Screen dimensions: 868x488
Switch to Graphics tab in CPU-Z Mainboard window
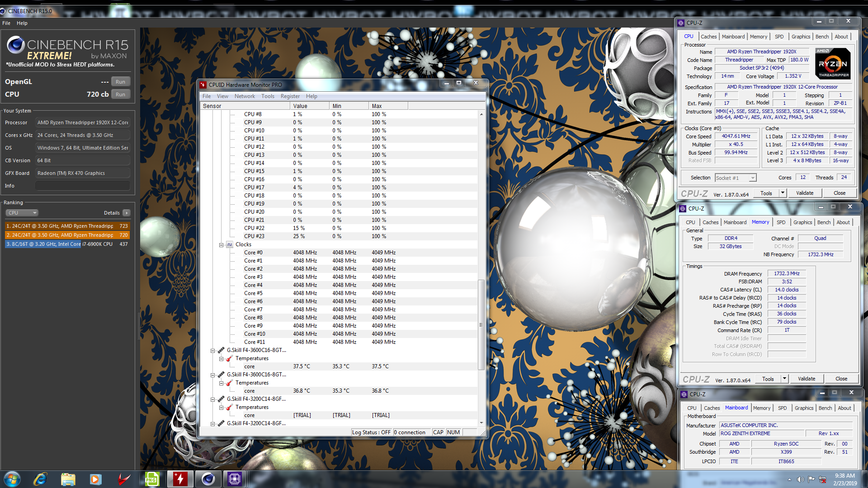point(804,408)
